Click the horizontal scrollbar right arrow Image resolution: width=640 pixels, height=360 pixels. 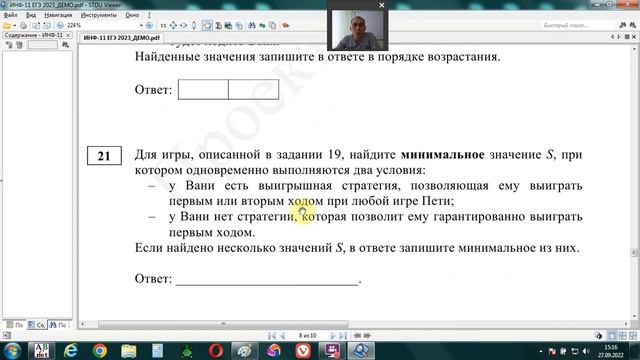(626, 324)
